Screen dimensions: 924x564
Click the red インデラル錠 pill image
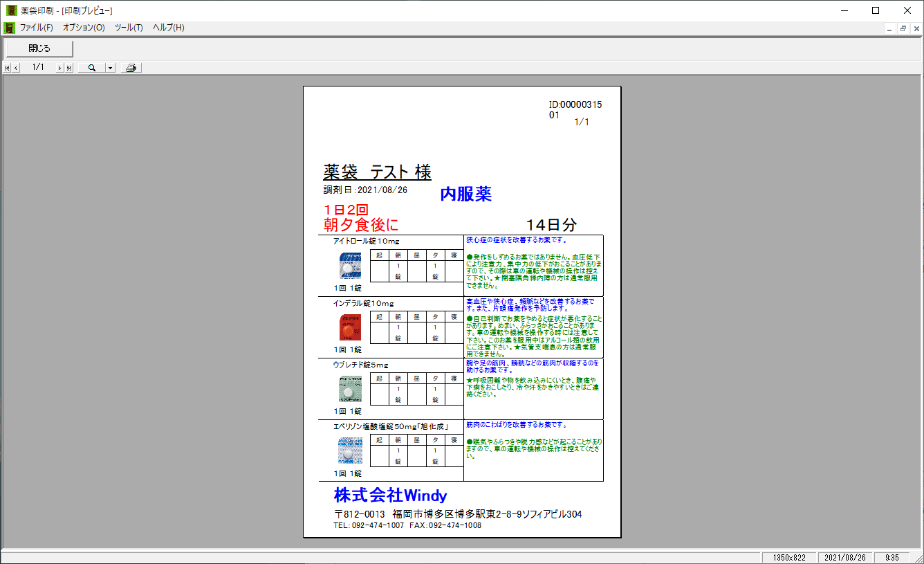tap(350, 327)
